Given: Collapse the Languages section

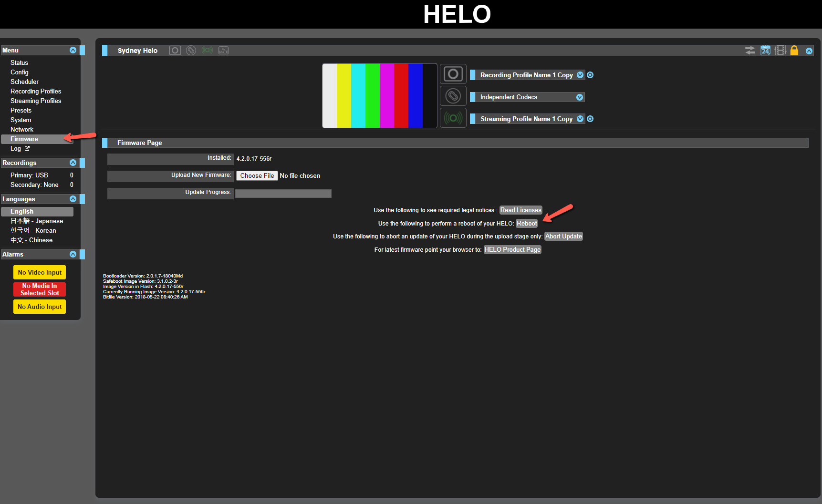Looking at the screenshot, I should click(x=73, y=199).
